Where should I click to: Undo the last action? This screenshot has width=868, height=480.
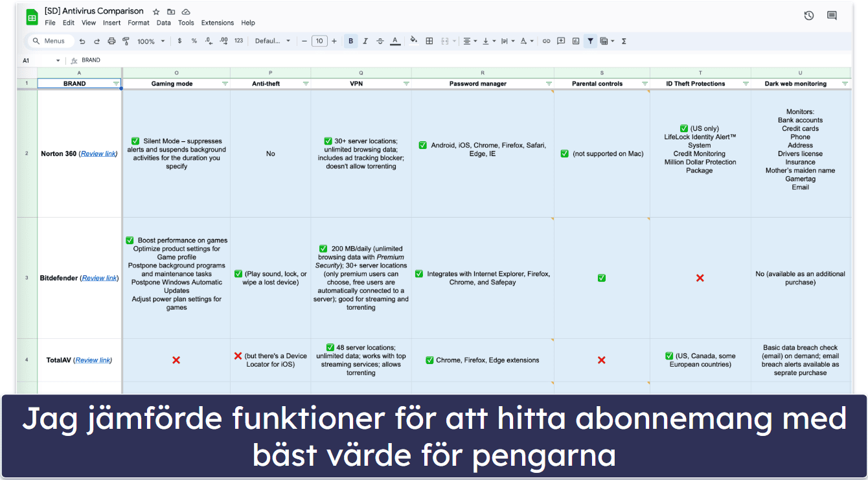[82, 41]
